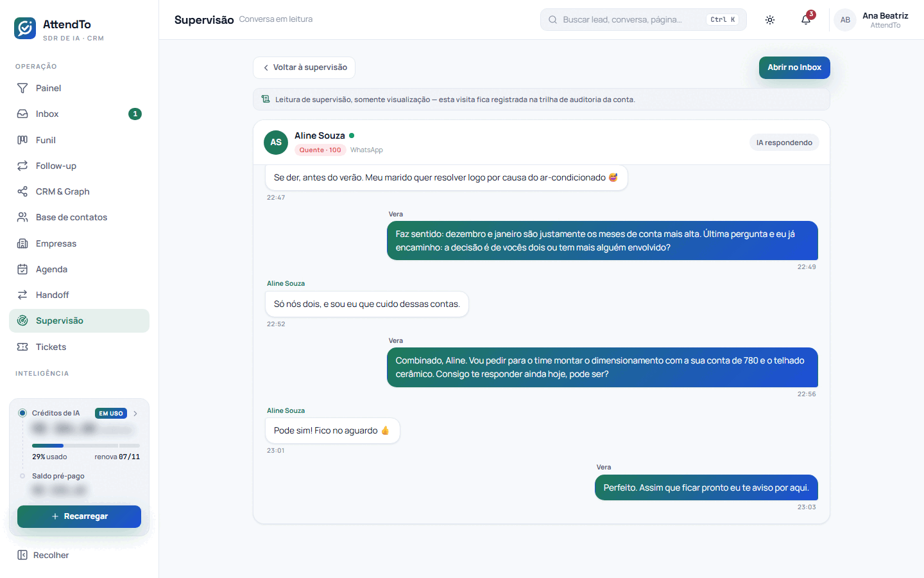Image resolution: width=924 pixels, height=578 pixels.
Task: Click message "Se der, antes do verão"
Action: 447,178
